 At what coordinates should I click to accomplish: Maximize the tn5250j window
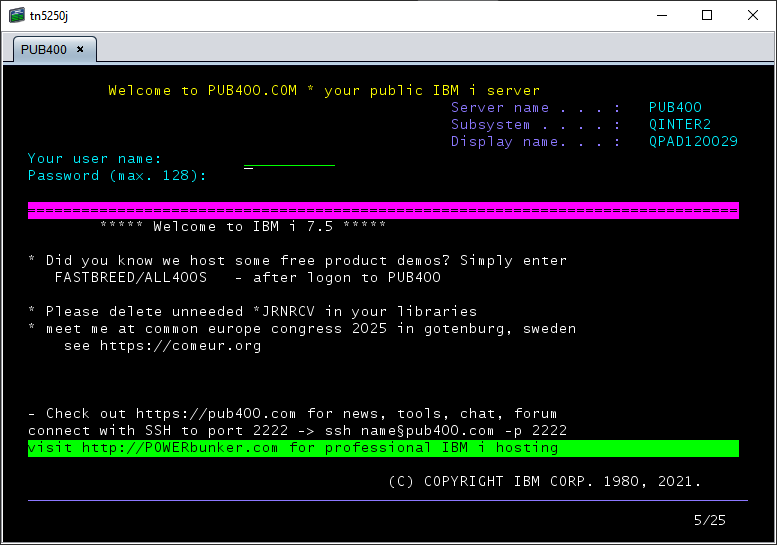[707, 15]
